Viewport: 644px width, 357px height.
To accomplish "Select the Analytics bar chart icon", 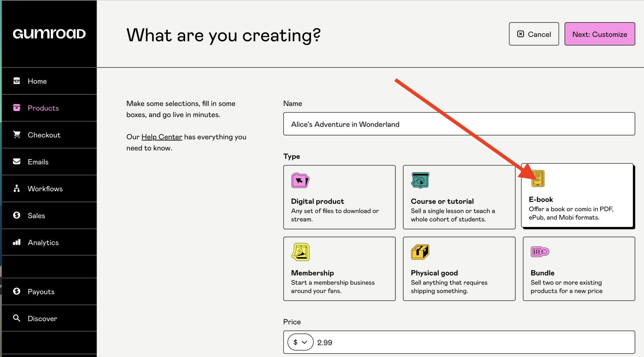I will pyautogui.click(x=17, y=242).
